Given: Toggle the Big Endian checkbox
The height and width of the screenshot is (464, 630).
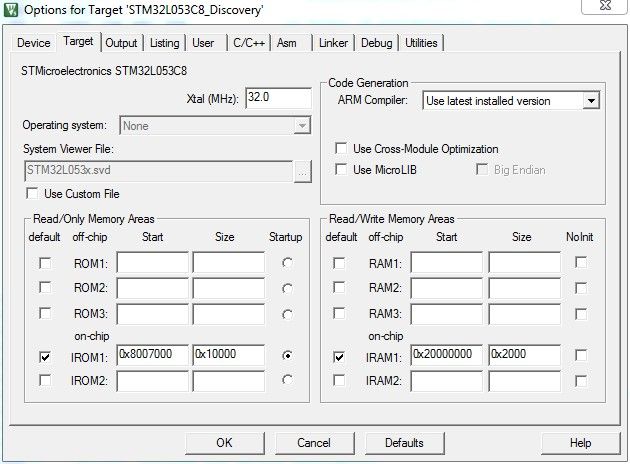Looking at the screenshot, I should coord(482,170).
